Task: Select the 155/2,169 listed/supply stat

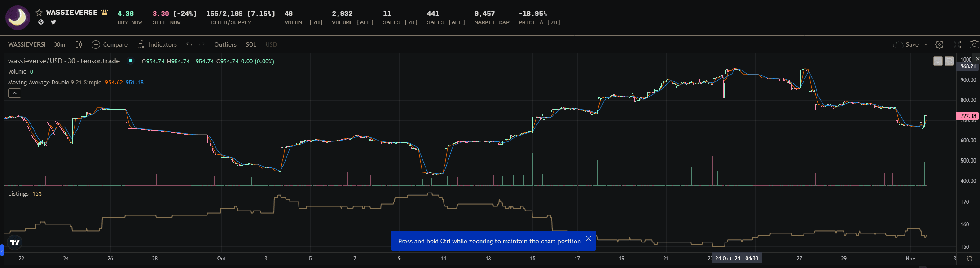Action: pyautogui.click(x=241, y=18)
